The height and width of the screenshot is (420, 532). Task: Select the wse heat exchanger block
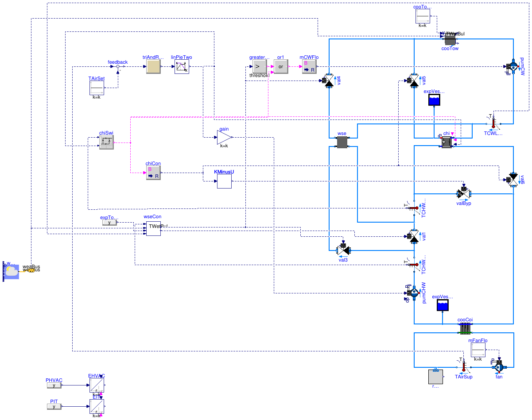[342, 142]
